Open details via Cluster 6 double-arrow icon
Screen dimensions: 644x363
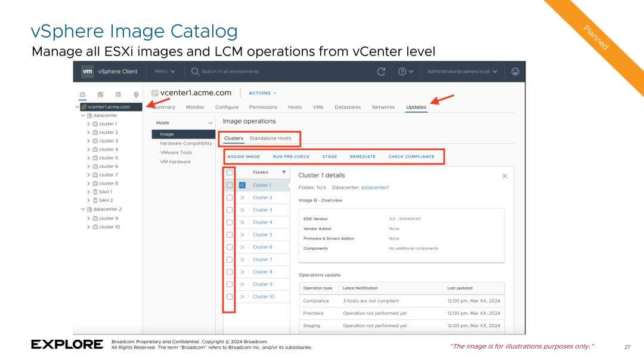242,247
